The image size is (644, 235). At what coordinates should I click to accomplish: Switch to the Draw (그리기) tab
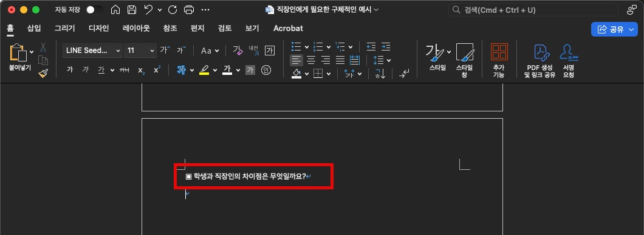pos(65,29)
